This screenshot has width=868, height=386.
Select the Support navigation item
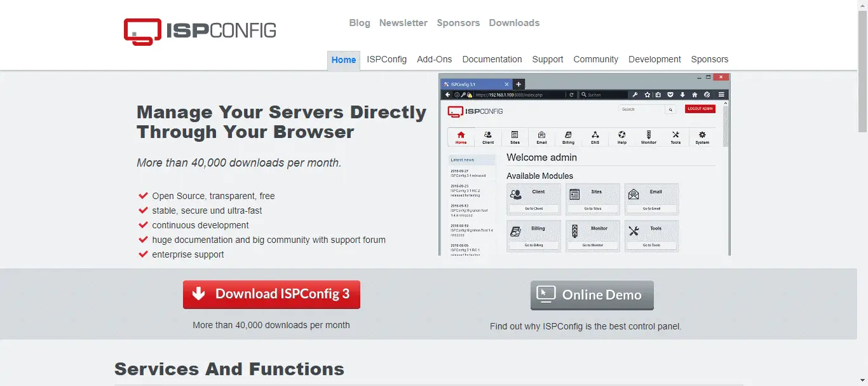tap(548, 59)
